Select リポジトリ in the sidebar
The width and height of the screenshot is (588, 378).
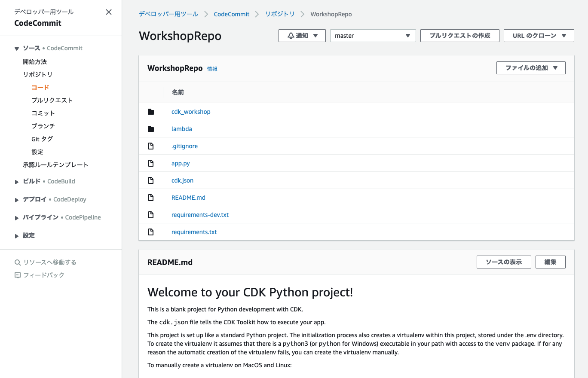coord(38,75)
